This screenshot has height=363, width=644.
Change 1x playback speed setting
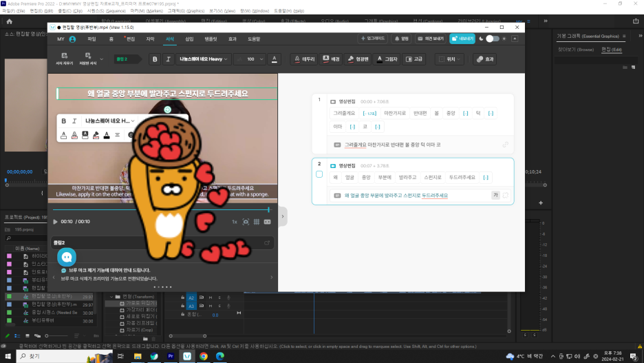[235, 222]
